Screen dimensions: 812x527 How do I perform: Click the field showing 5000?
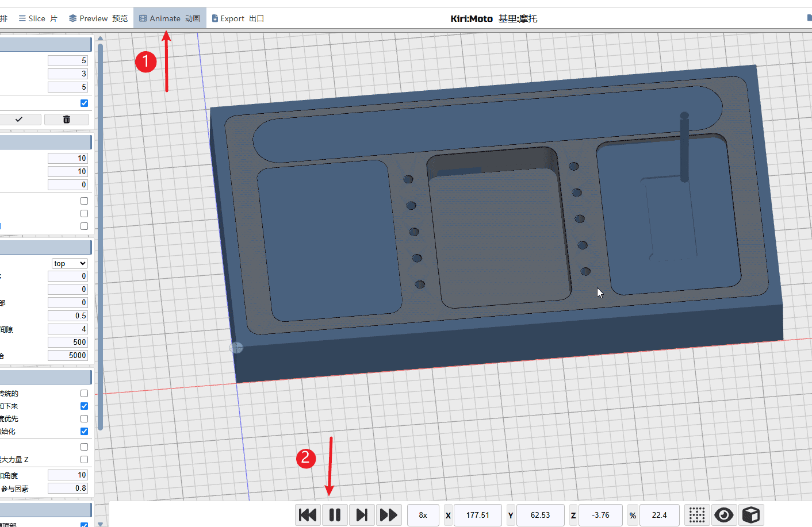pyautogui.click(x=68, y=355)
